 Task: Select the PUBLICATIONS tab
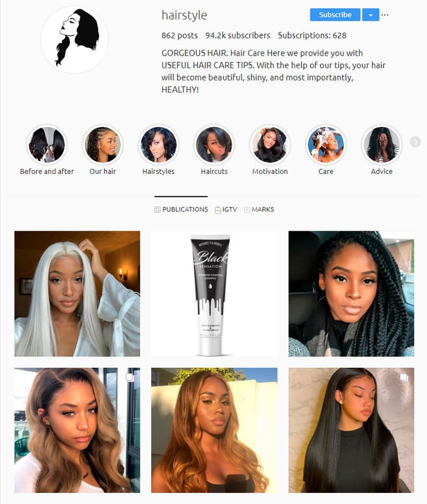(181, 209)
